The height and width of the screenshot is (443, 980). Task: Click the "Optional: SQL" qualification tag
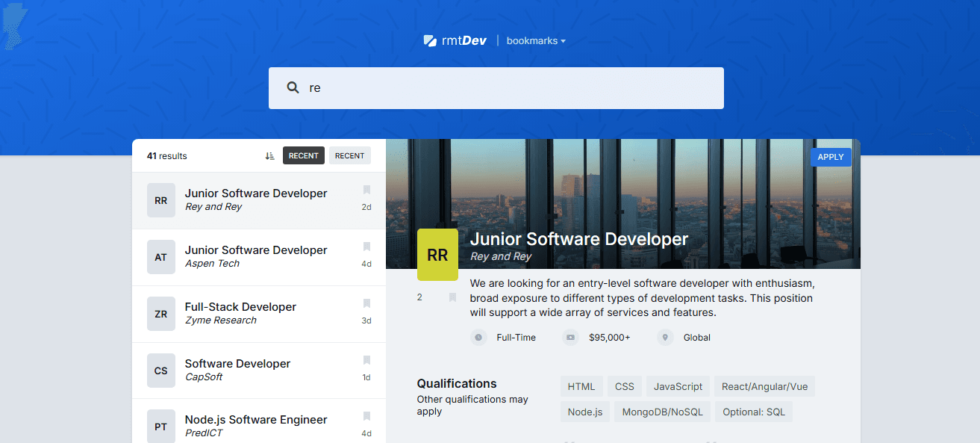pos(755,412)
